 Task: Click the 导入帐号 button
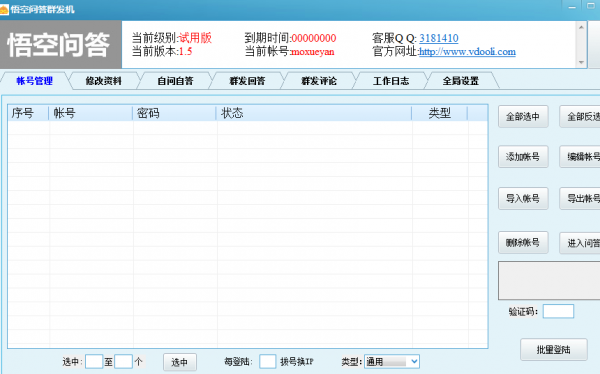pos(523,198)
